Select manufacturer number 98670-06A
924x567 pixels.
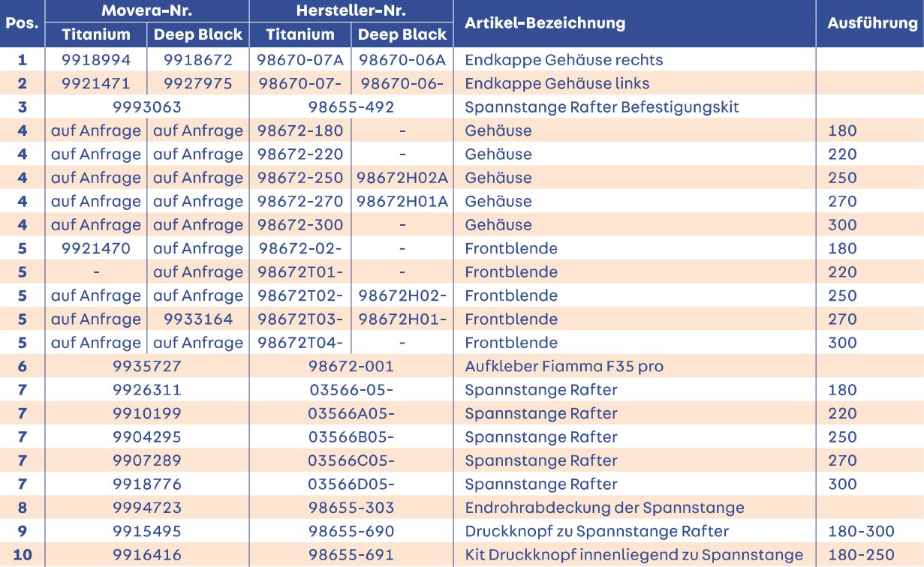click(402, 60)
